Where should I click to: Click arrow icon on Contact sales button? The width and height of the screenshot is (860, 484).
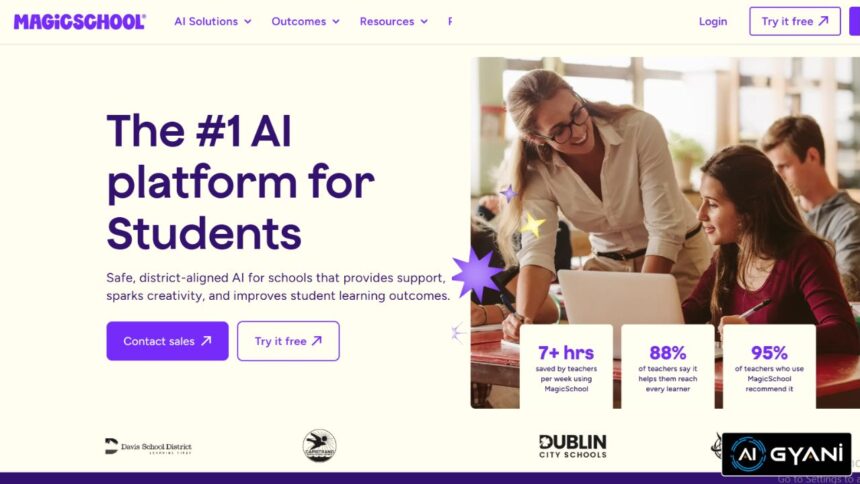click(206, 341)
